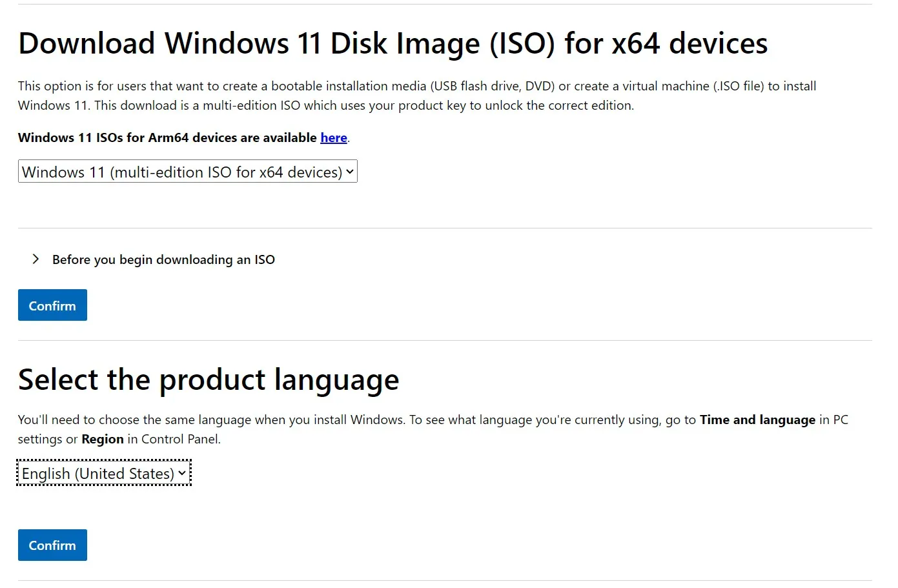898x588 pixels.
Task: Click the Select the product language heading
Action: [209, 380]
